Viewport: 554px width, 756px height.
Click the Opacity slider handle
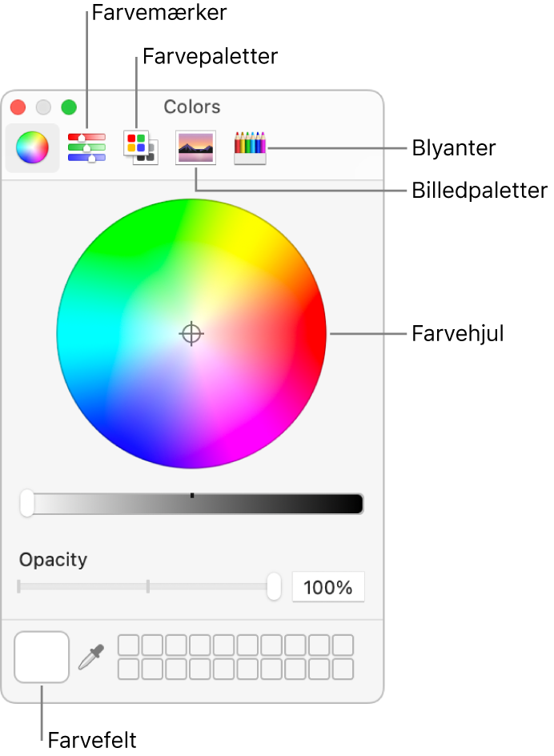click(x=274, y=586)
